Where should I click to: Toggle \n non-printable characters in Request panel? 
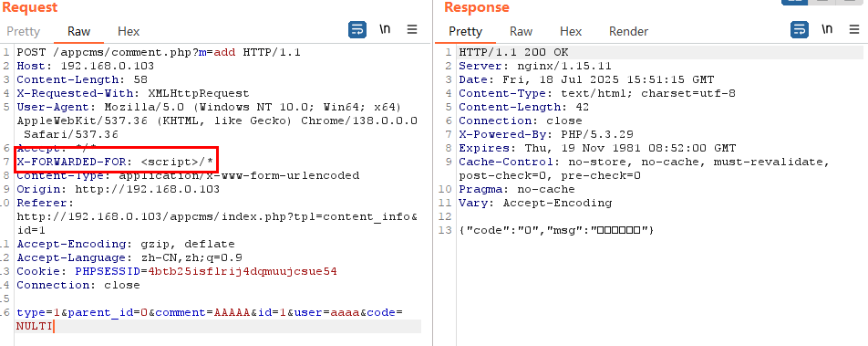(x=385, y=29)
